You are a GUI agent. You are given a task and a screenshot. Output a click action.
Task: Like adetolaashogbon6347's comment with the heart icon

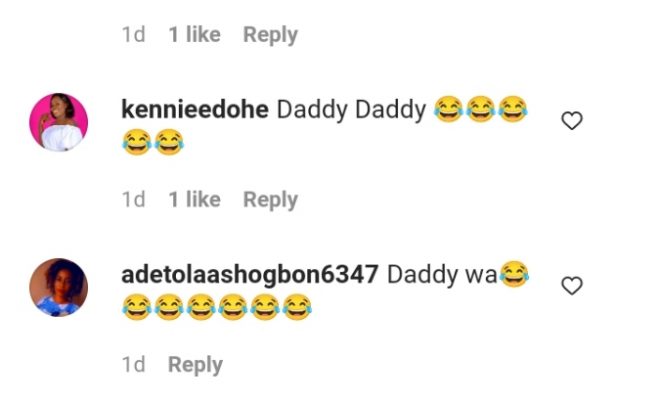click(572, 285)
